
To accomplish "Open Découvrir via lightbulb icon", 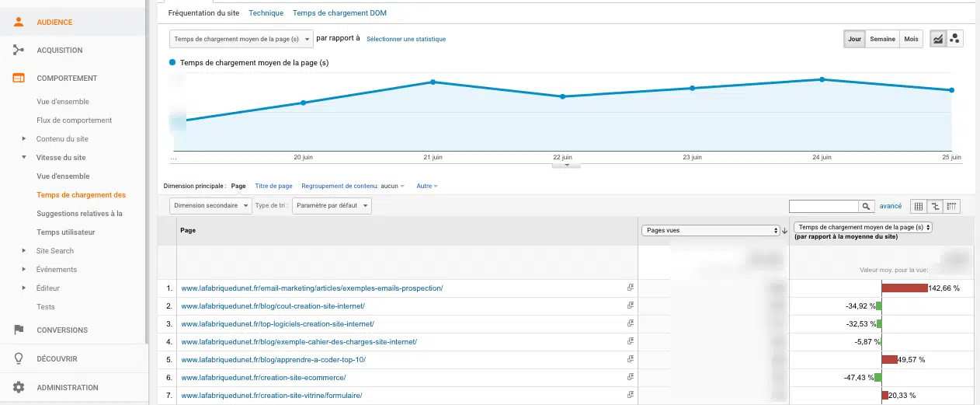I will click(x=19, y=359).
